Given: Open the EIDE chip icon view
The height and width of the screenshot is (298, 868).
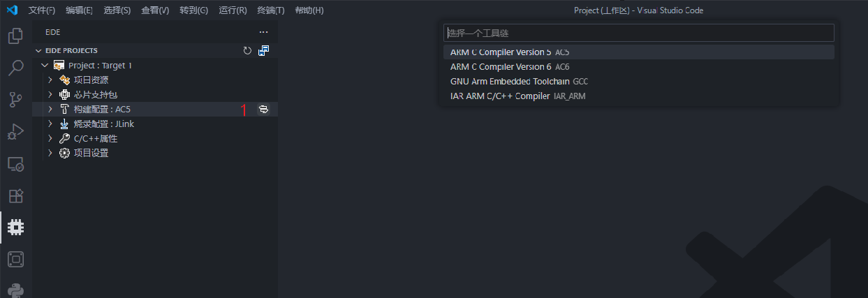Looking at the screenshot, I should (x=15, y=228).
